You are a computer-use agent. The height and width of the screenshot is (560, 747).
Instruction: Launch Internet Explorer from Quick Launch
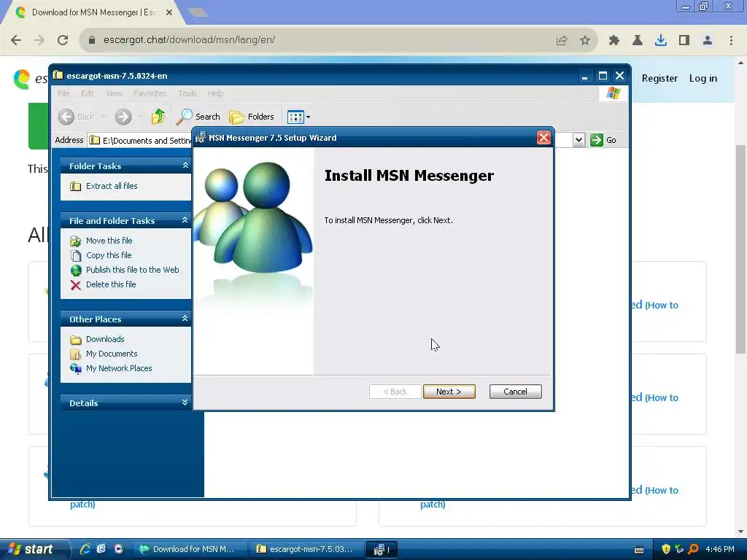[x=85, y=549]
